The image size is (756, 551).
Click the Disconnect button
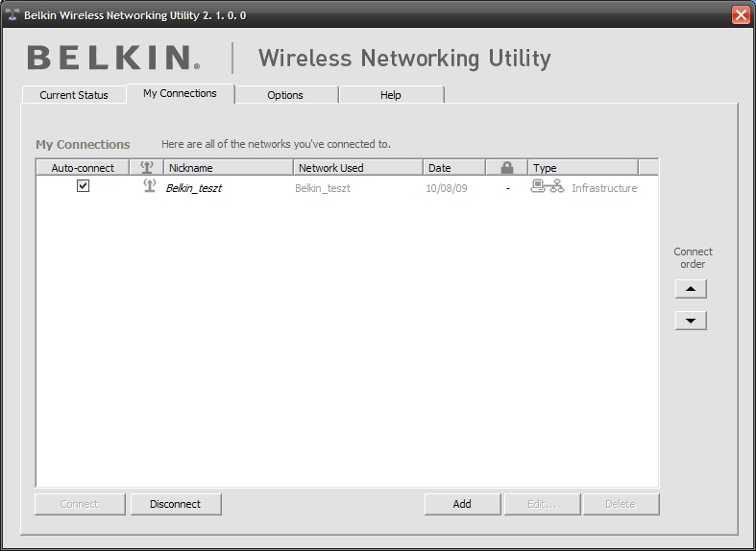point(176,504)
